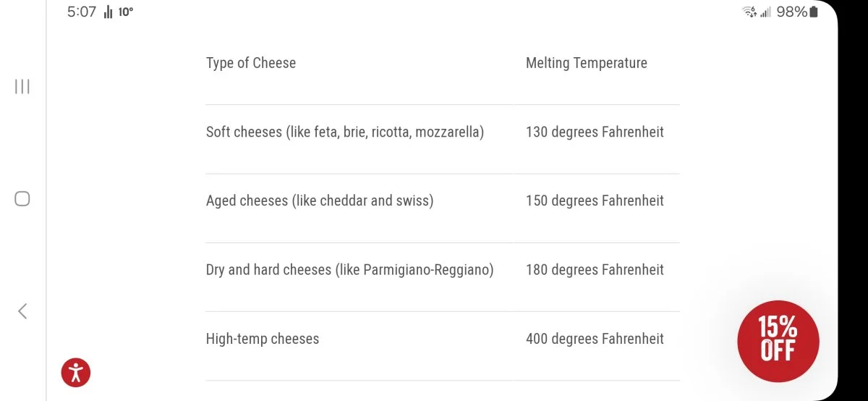Select the Type of Cheese column header
The width and height of the screenshot is (868, 401).
[x=251, y=63]
